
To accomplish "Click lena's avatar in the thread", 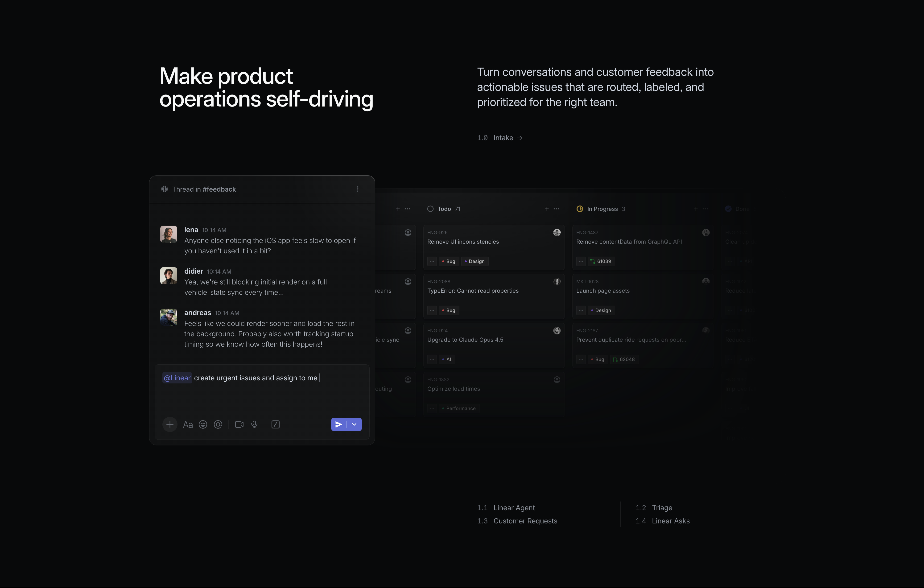I will [x=169, y=234].
